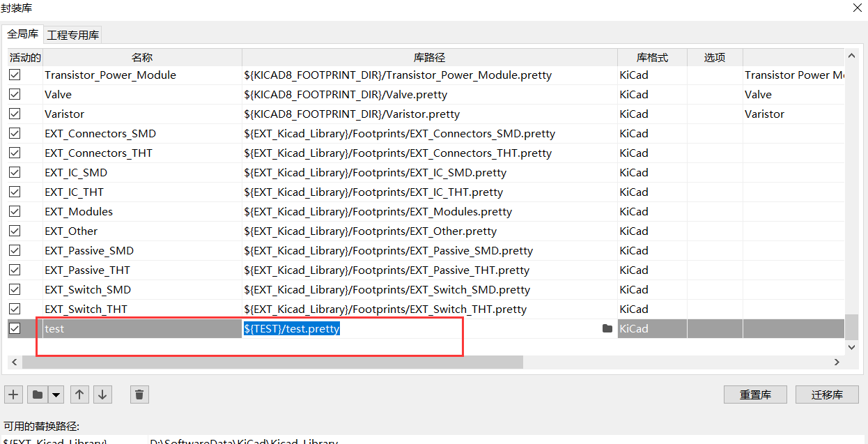The image size is (868, 444).
Task: Click the ${TEST}/test.pretty path field
Action: [x=292, y=329]
